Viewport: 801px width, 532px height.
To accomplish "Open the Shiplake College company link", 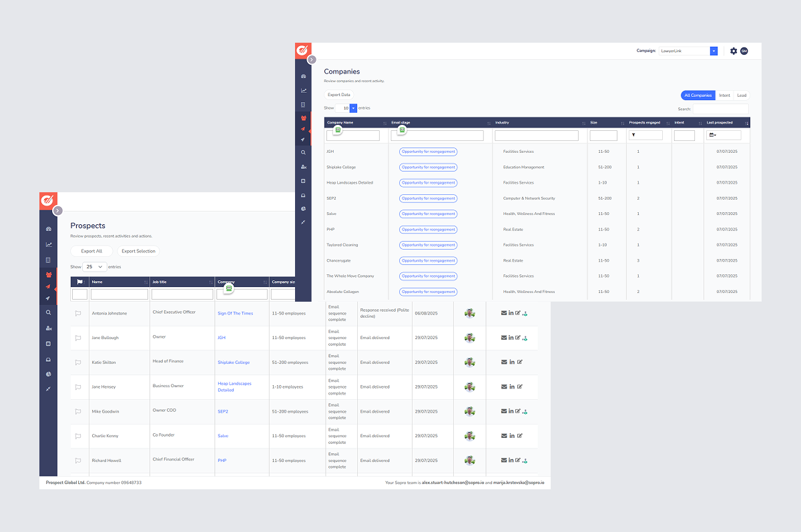I will pyautogui.click(x=234, y=362).
